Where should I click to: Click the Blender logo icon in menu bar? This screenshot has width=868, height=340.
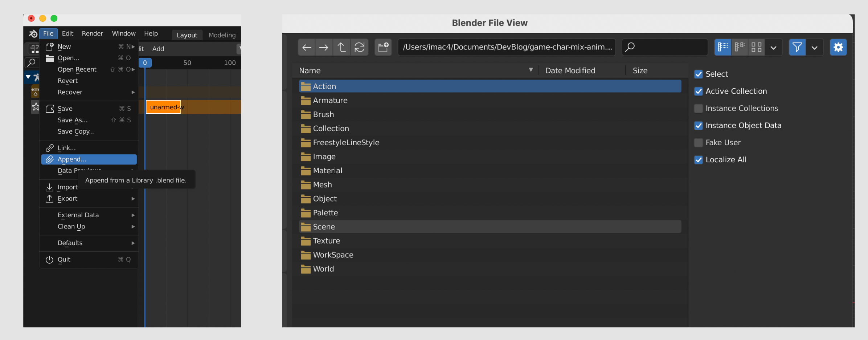coord(33,33)
